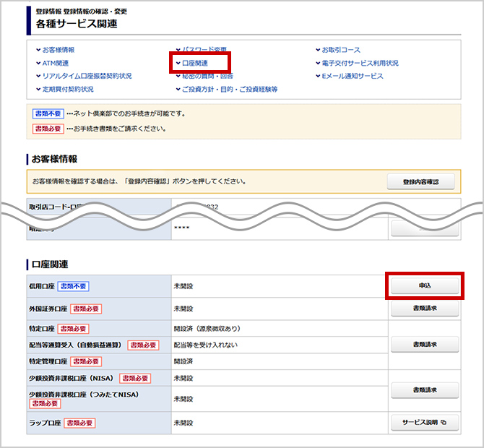Click the blue 書類不要 badge in legend
484x448 pixels.
[x=47, y=113]
